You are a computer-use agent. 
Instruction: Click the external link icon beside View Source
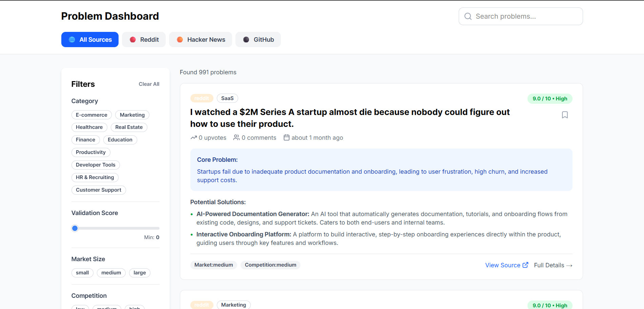pos(525,265)
